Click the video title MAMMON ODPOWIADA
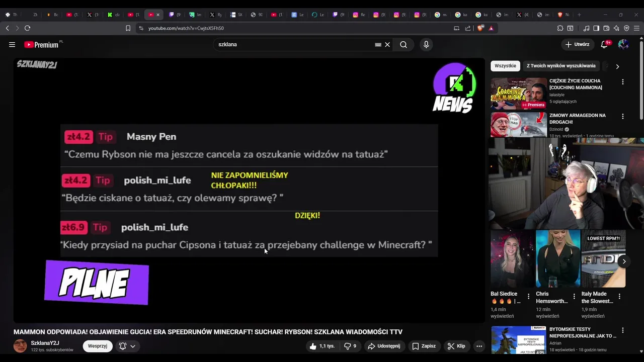Screen dimensions: 644x362 208,332
